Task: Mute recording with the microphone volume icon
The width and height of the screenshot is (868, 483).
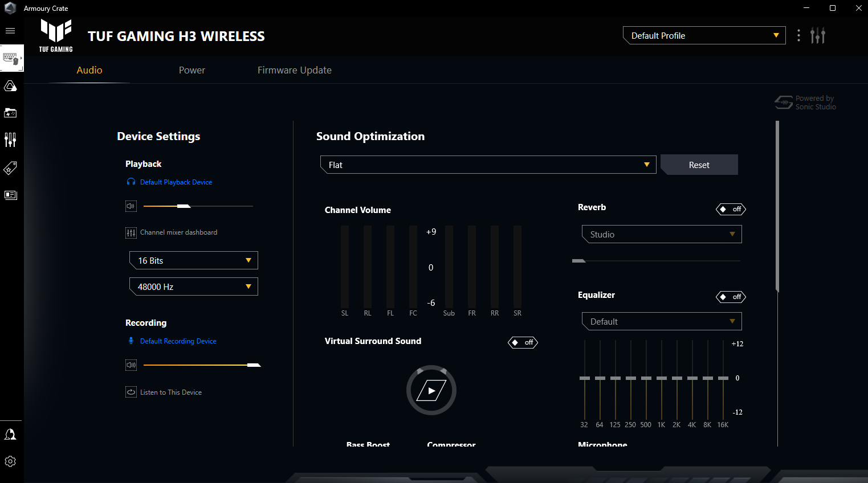Action: tap(131, 365)
